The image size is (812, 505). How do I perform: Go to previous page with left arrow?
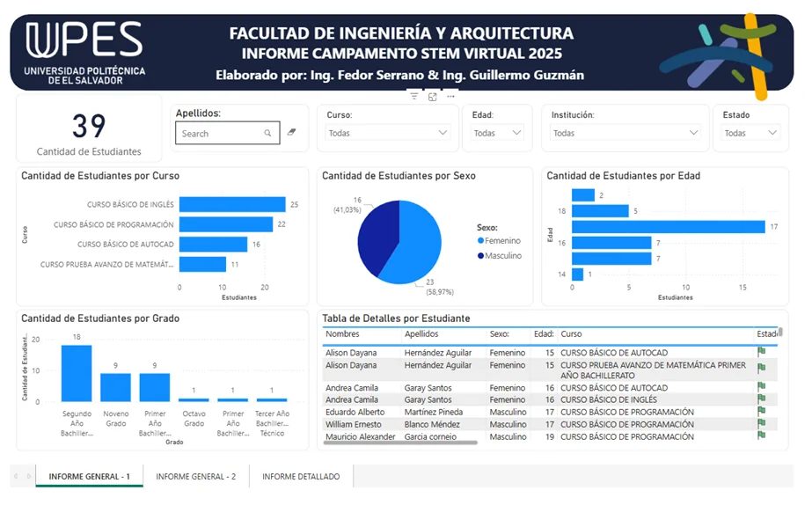(x=16, y=476)
